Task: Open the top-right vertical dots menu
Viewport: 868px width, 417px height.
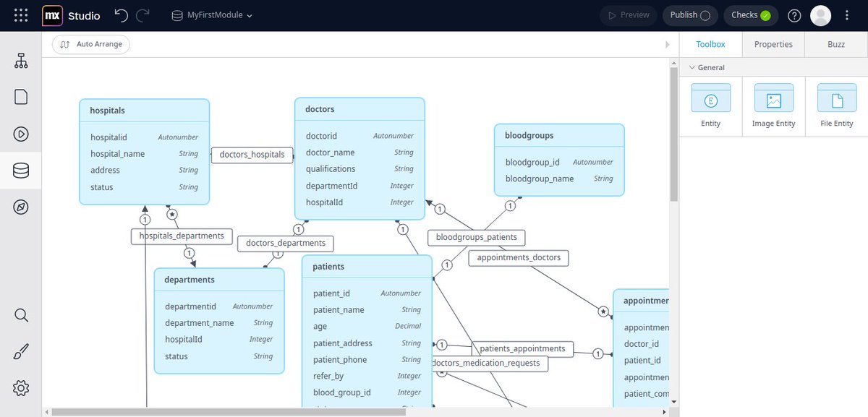Action: (x=847, y=15)
